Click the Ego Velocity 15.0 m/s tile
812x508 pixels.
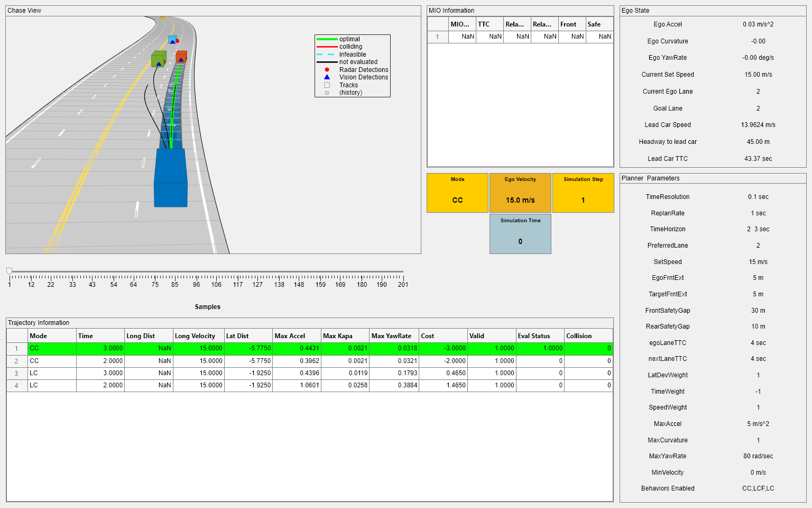[520, 193]
